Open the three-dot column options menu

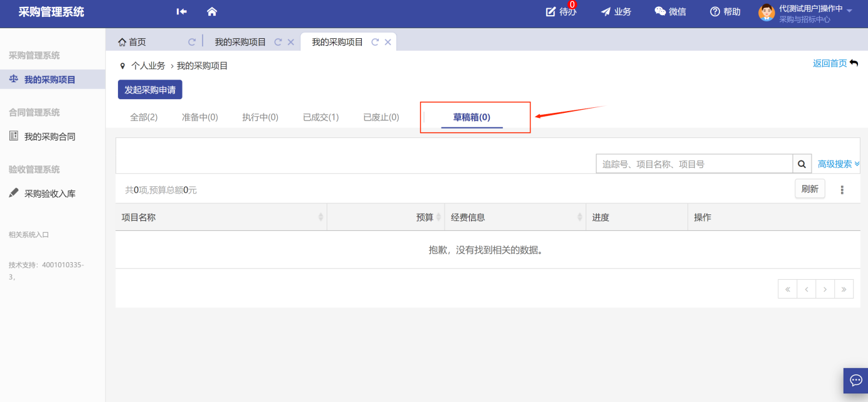click(x=842, y=189)
